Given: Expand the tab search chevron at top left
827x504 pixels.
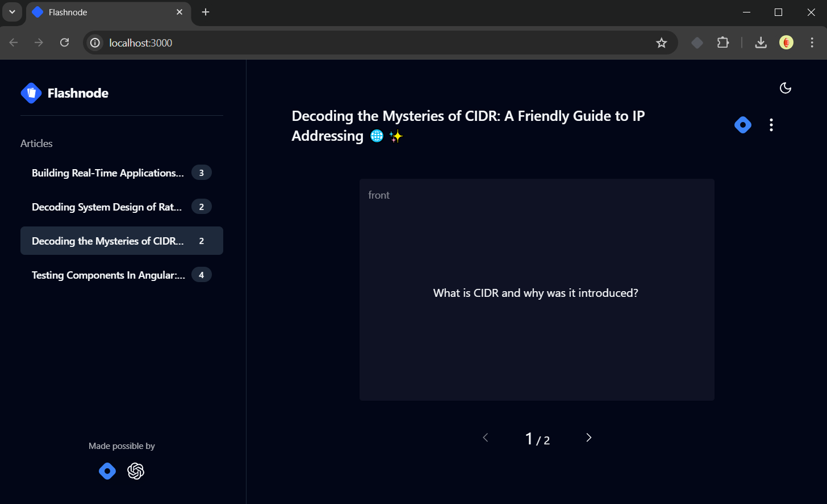Looking at the screenshot, I should click(x=12, y=12).
